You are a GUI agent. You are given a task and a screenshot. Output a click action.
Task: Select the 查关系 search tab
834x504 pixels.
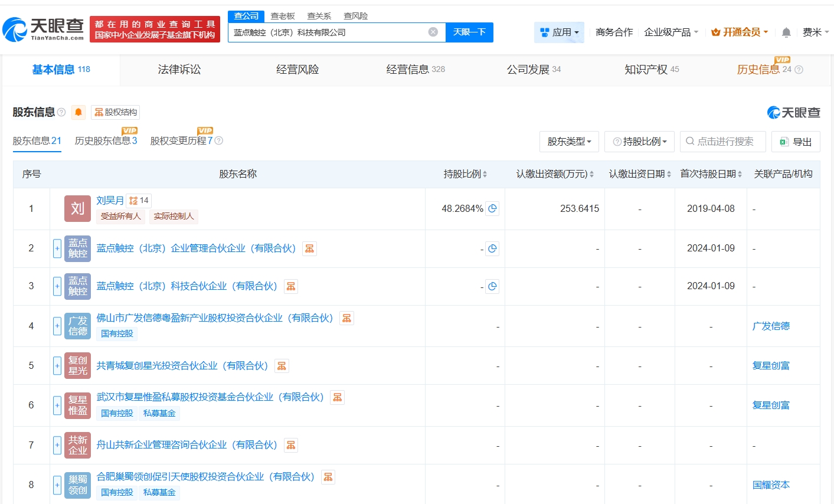pos(319,16)
